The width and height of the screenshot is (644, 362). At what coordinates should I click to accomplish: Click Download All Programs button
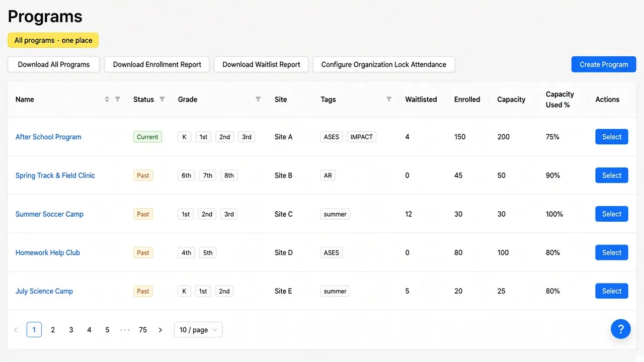pyautogui.click(x=54, y=64)
